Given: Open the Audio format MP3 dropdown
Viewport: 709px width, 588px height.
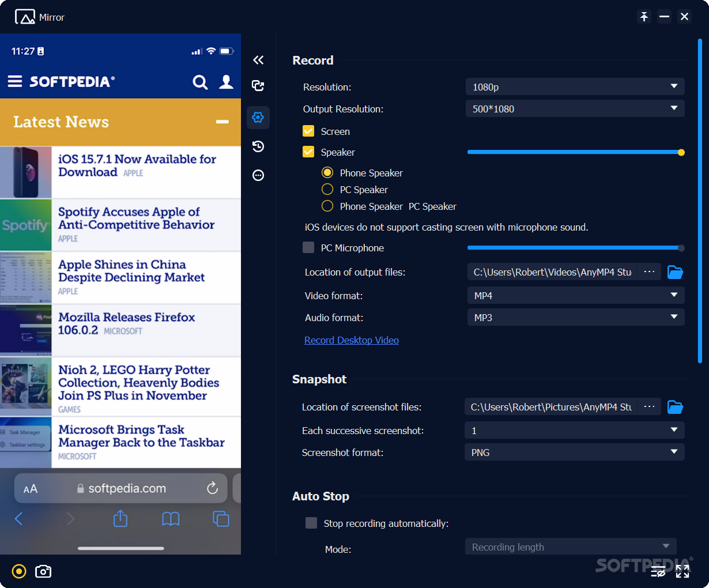Looking at the screenshot, I should tap(576, 317).
